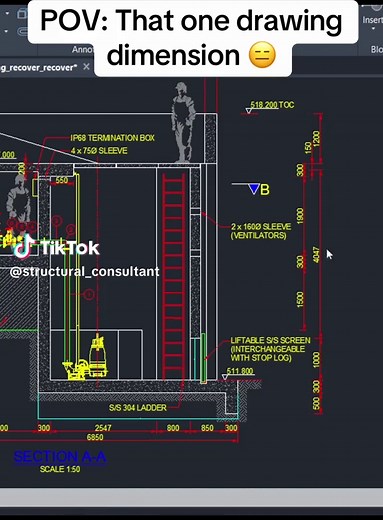The height and width of the screenshot is (520, 383).
Task: Click the rounded ribbon icon below the box icon
Action: 22,32
